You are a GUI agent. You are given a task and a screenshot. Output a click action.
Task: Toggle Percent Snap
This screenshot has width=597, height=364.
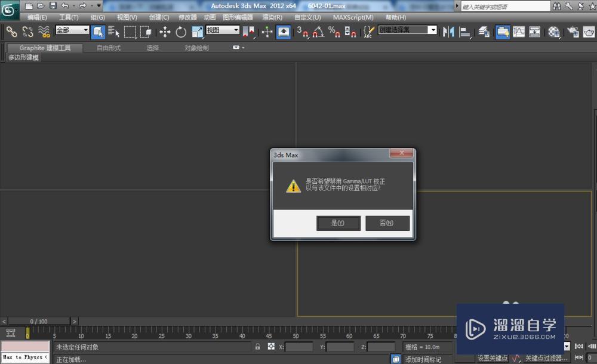(334, 32)
